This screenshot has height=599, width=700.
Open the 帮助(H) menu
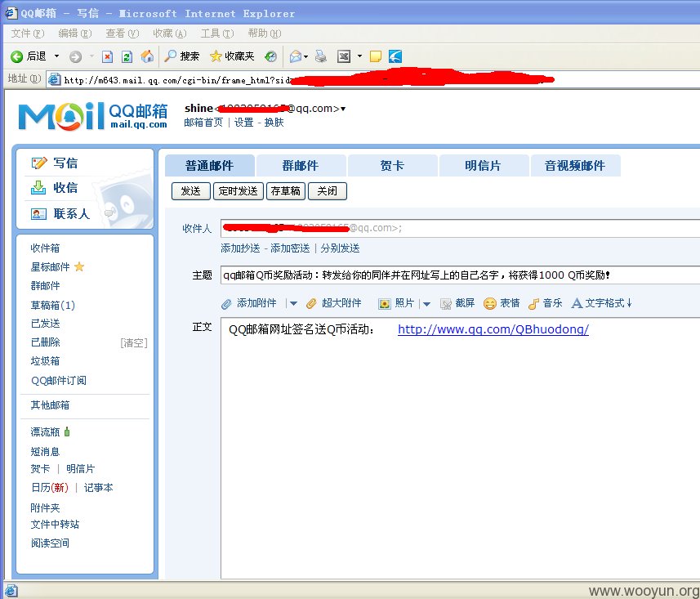[265, 34]
